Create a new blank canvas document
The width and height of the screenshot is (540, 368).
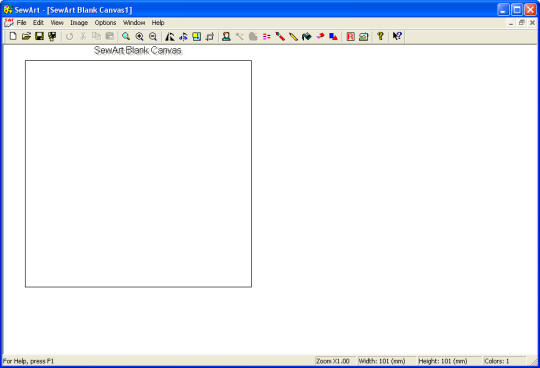(13, 36)
